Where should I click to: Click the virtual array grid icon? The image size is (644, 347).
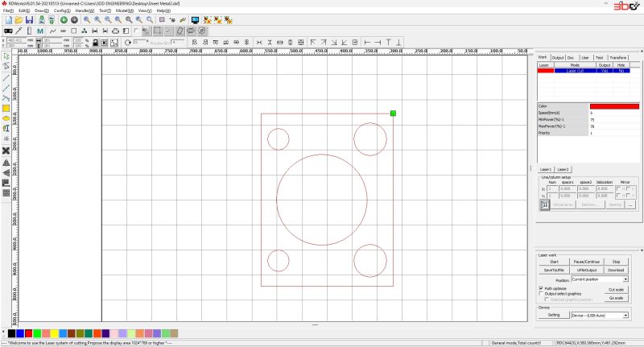[x=544, y=205]
